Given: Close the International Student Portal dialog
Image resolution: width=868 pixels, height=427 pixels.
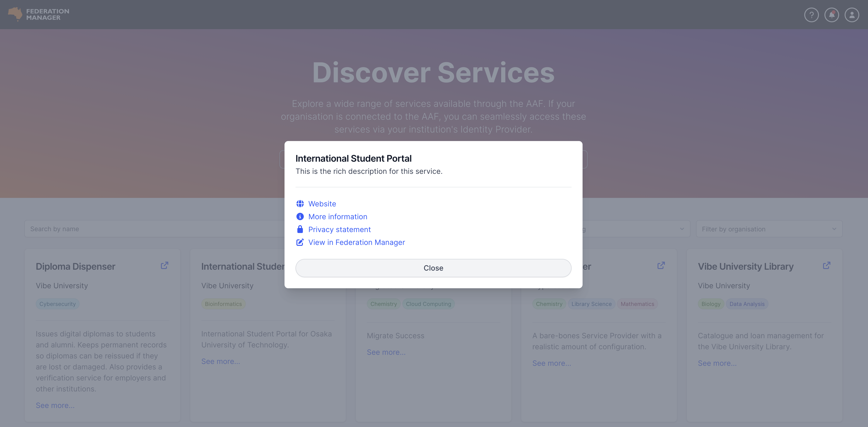Looking at the screenshot, I should click(x=433, y=268).
